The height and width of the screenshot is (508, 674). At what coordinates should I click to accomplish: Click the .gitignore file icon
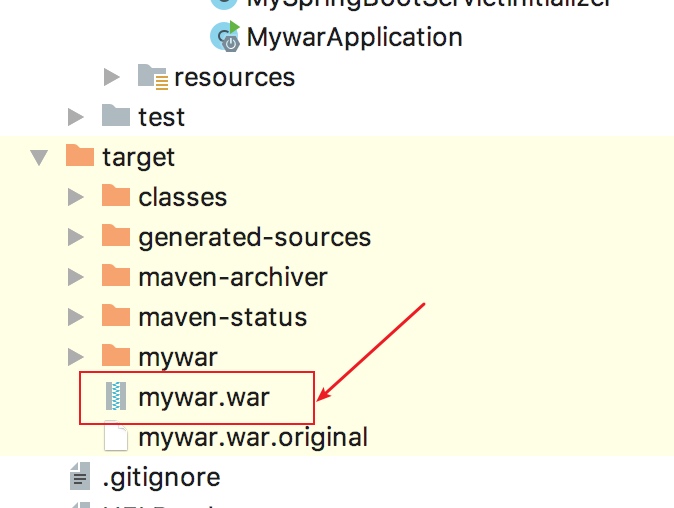(80, 477)
